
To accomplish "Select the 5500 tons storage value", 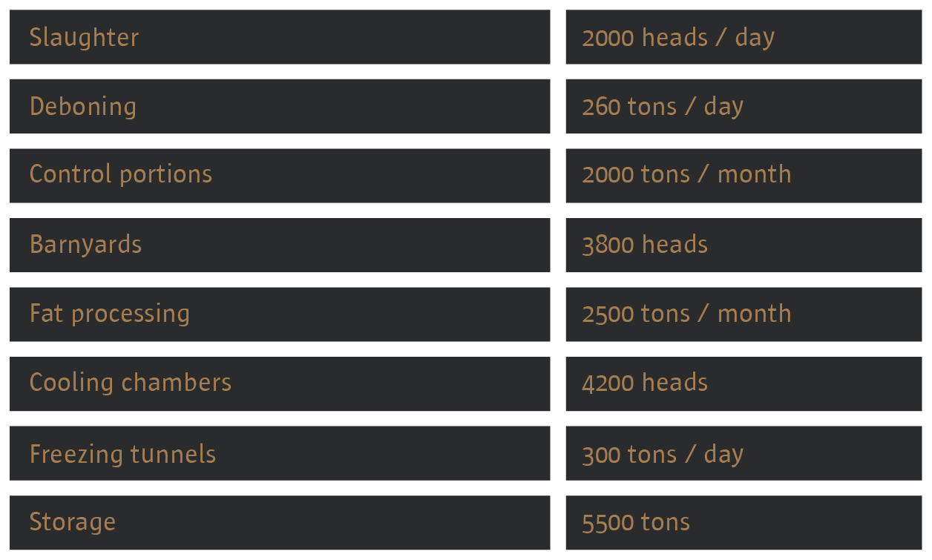I will [x=635, y=522].
